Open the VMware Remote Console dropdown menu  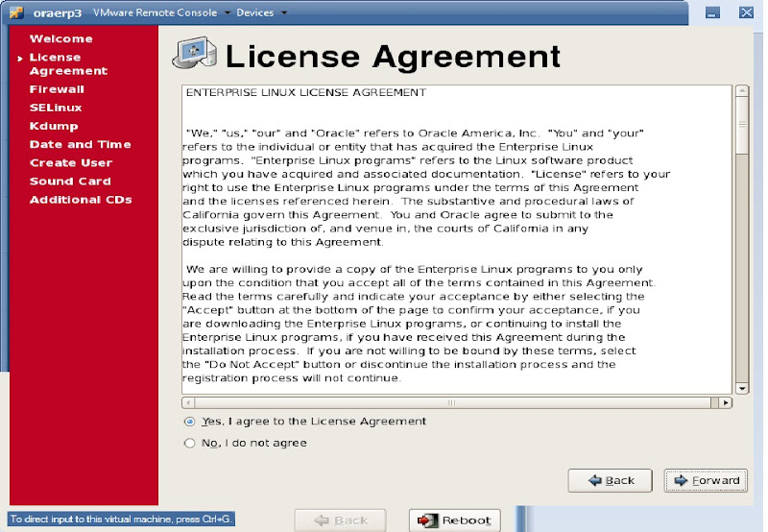[x=161, y=12]
